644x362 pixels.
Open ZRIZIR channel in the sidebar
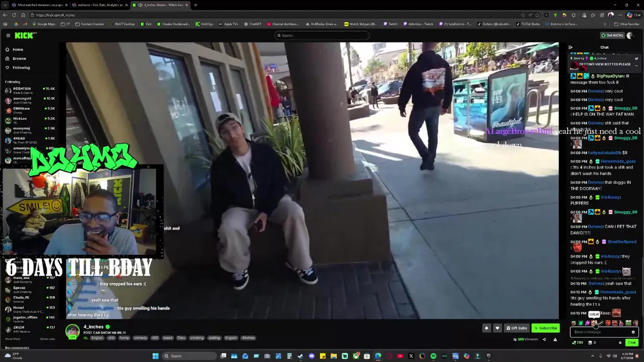[x=30, y=328]
